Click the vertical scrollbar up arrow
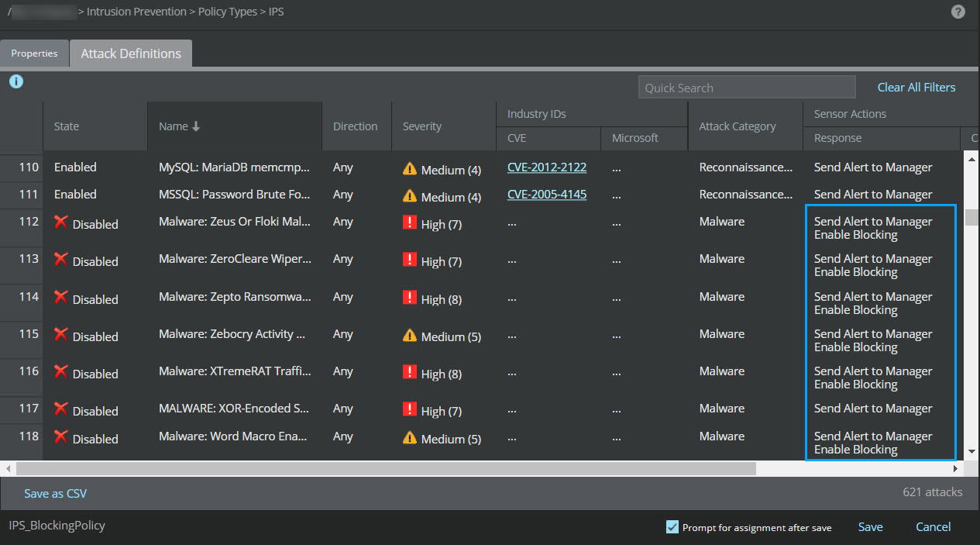 pyautogui.click(x=971, y=158)
